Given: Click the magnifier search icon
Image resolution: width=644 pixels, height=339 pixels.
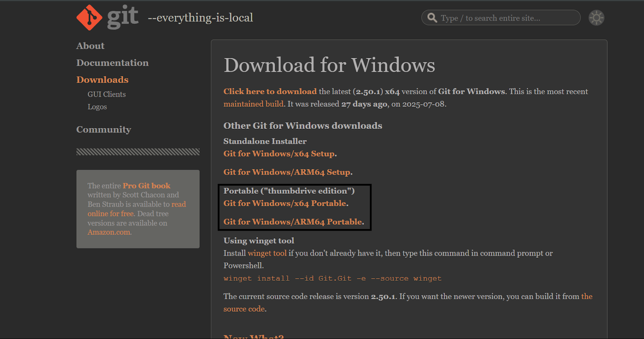Looking at the screenshot, I should [432, 18].
